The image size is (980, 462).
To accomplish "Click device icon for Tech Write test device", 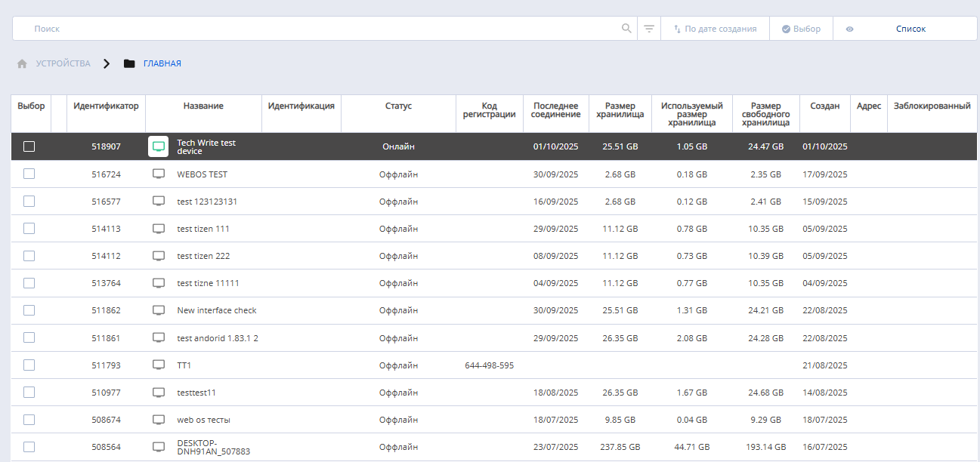I will tap(158, 146).
